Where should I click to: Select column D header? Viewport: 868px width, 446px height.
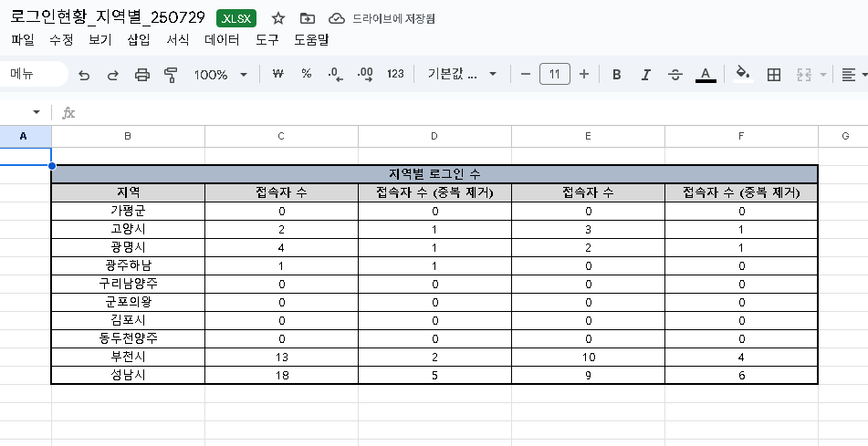[x=434, y=136]
